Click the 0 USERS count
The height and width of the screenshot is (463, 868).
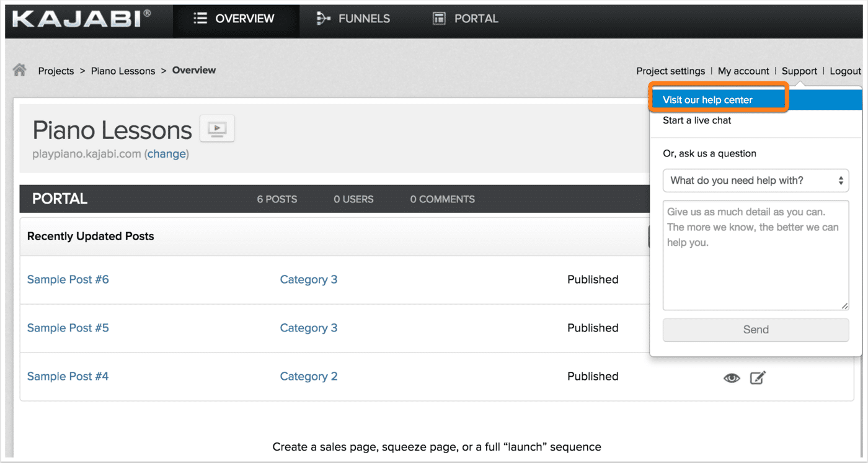coord(353,199)
